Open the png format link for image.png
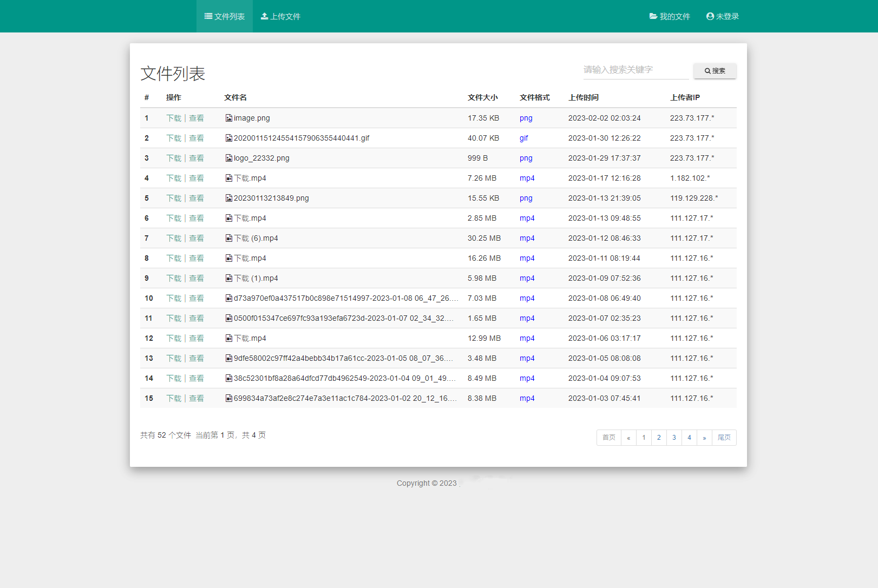Viewport: 878px width, 588px height. click(526, 117)
